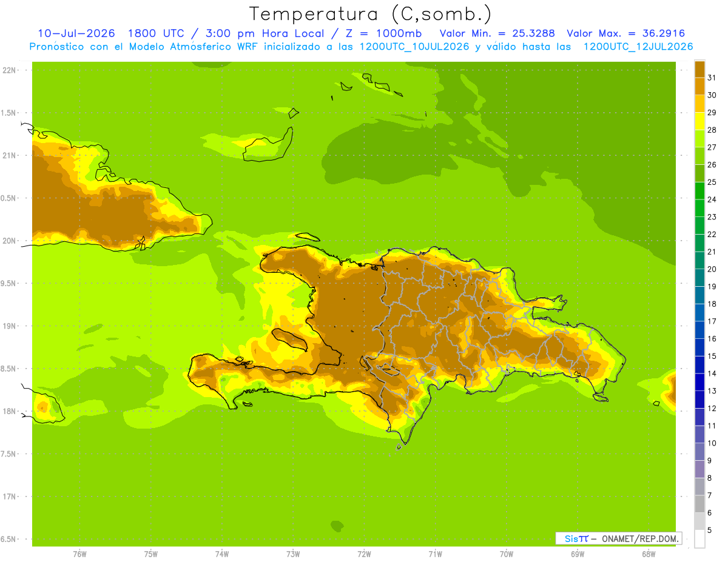The height and width of the screenshot is (562, 728).
Task: Click the "69W" longitude label
Action: (x=578, y=554)
